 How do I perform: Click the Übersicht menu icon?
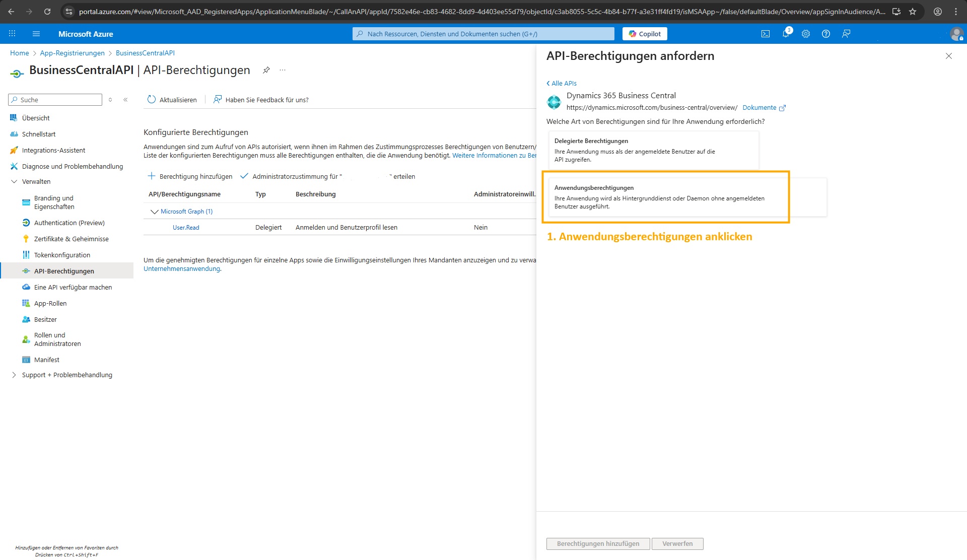14,118
